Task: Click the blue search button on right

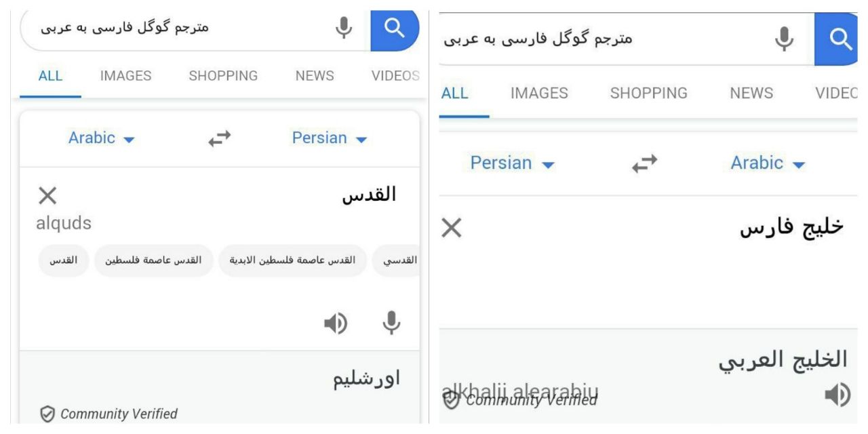Action: click(840, 39)
